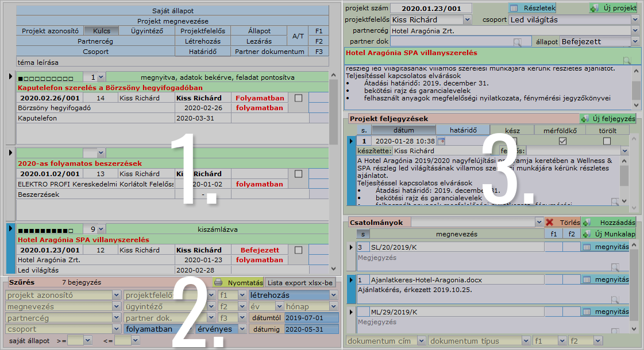Screen dimensions: 644x350
Task: Delete attachment using the red X Törlés
Action: [x=562, y=222]
